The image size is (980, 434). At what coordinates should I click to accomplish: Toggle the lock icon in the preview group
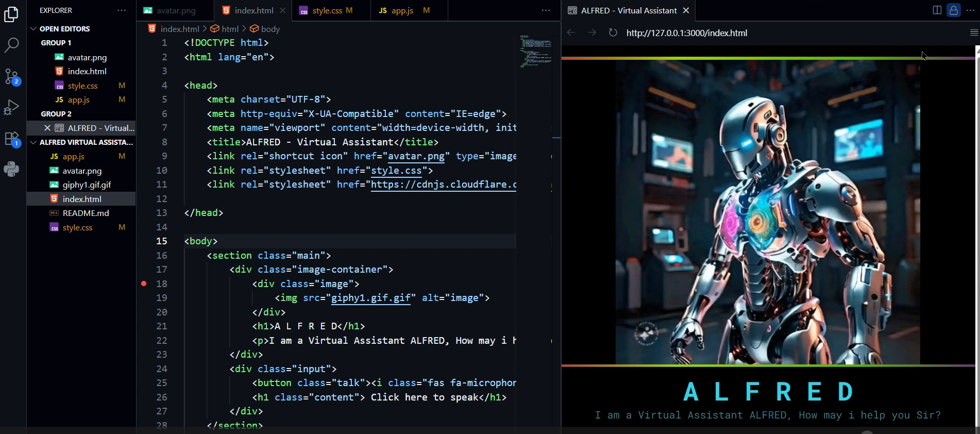click(954, 10)
